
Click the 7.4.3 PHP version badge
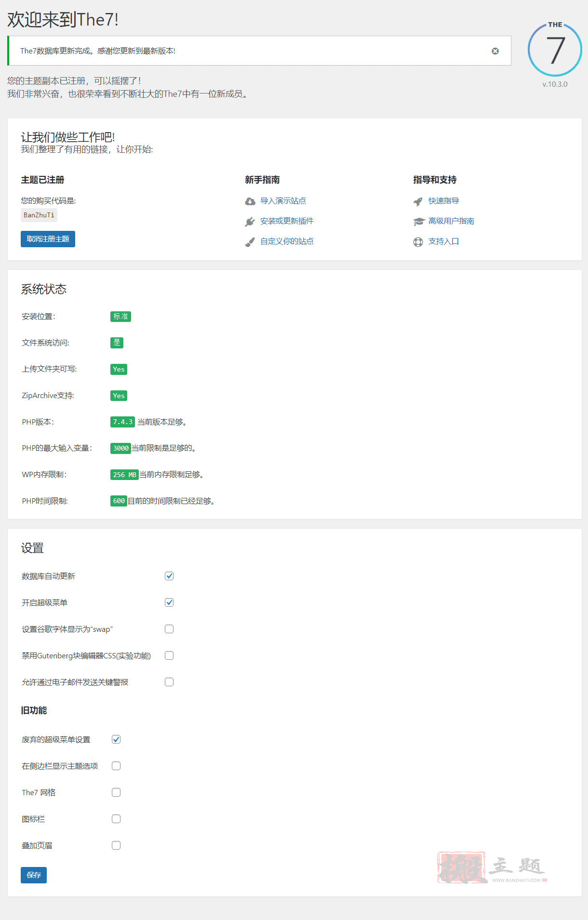(122, 422)
